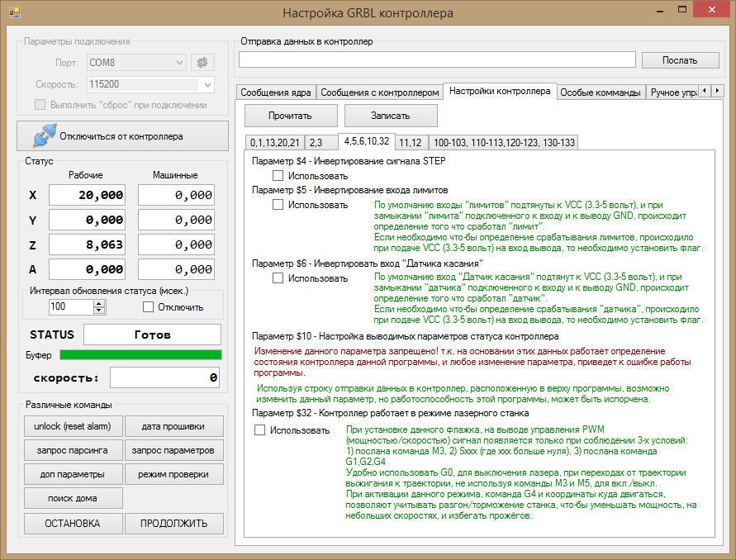
Task: Click запрос парсинга button
Action: coord(73,450)
